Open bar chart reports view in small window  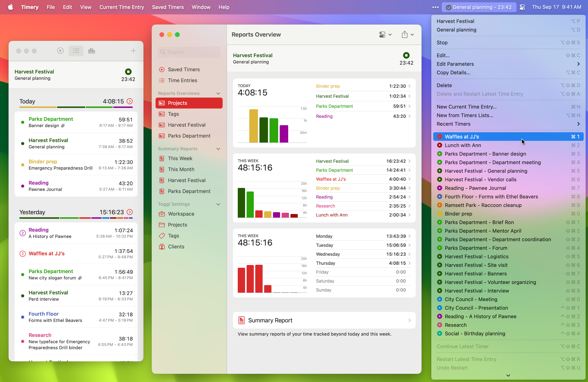pyautogui.click(x=92, y=51)
